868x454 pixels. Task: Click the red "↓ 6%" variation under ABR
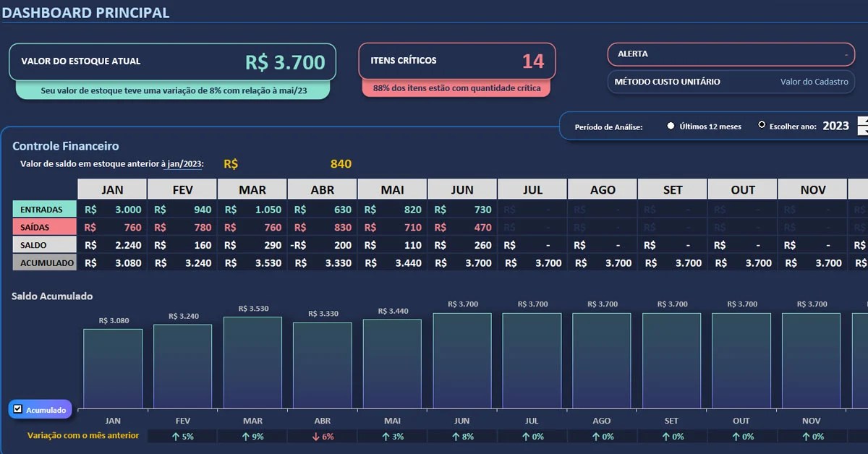point(322,436)
